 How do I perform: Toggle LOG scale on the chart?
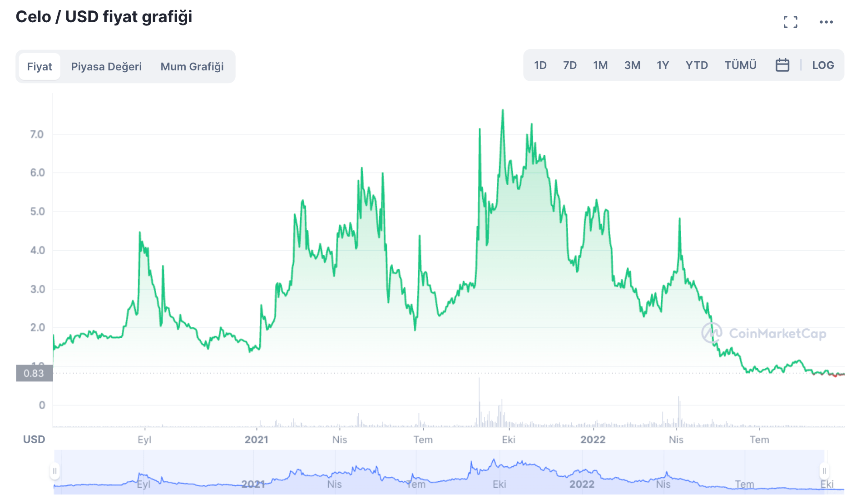click(823, 65)
